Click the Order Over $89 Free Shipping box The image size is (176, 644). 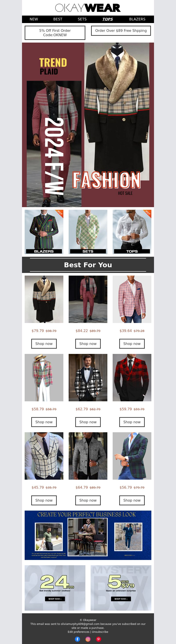121,30
